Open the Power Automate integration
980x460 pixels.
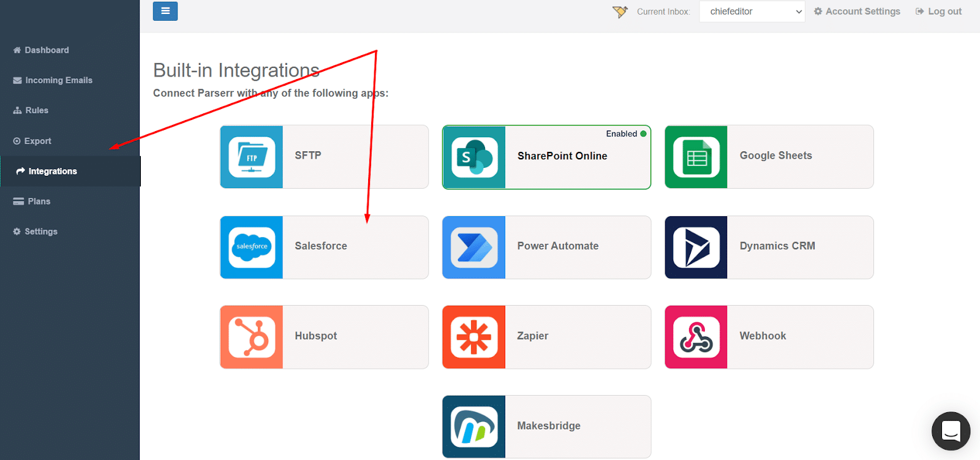[x=546, y=247]
